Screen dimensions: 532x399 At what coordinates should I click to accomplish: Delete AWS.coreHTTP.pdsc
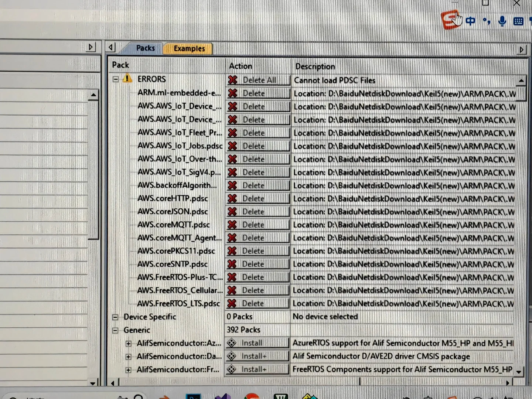(258, 198)
